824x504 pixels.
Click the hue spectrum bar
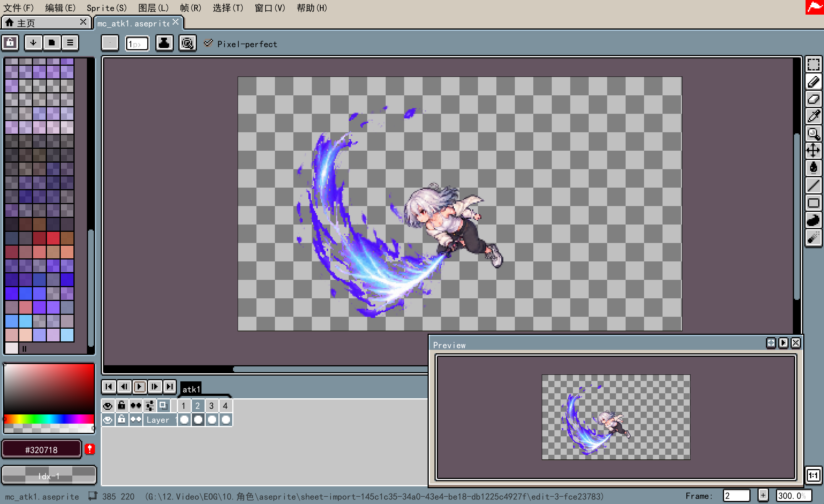pos(49,419)
